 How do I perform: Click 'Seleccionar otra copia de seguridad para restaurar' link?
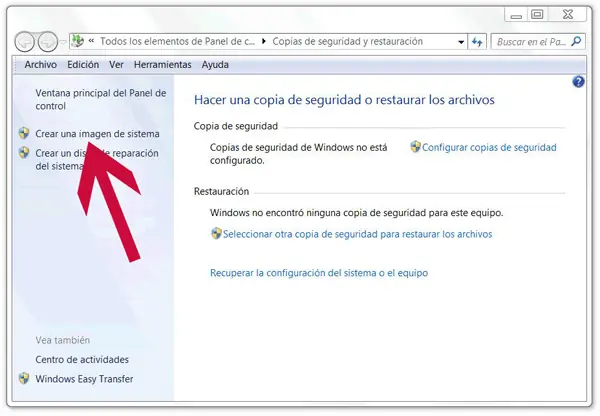(357, 234)
